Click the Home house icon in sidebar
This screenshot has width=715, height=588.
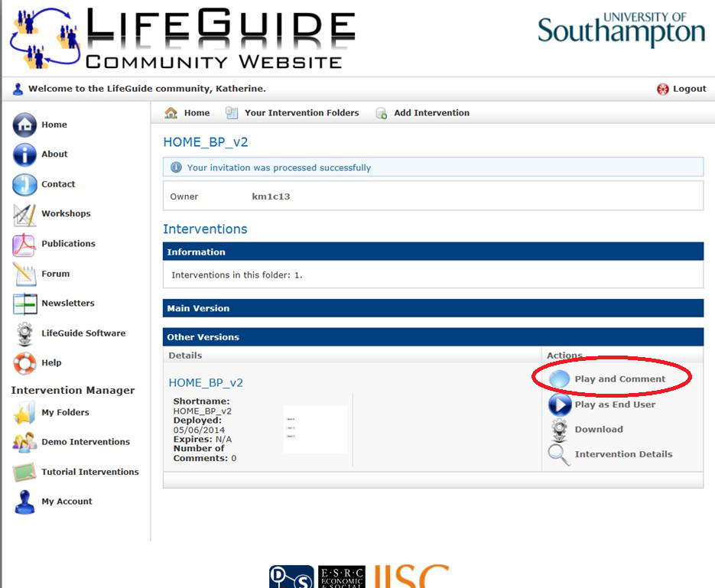[24, 125]
